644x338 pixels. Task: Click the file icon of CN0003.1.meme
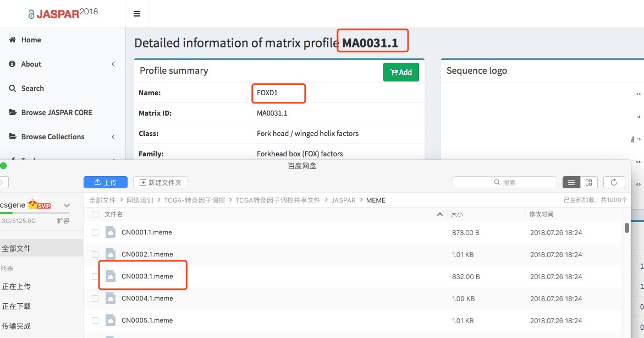[111, 276]
